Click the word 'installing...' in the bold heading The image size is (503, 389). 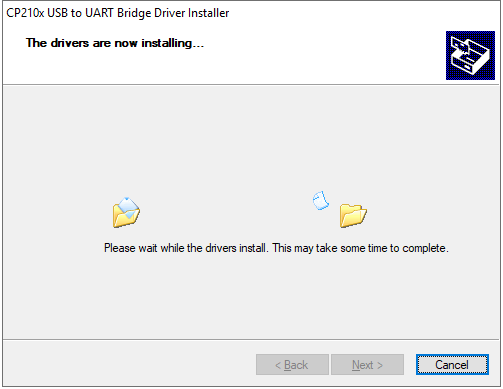pos(172,43)
